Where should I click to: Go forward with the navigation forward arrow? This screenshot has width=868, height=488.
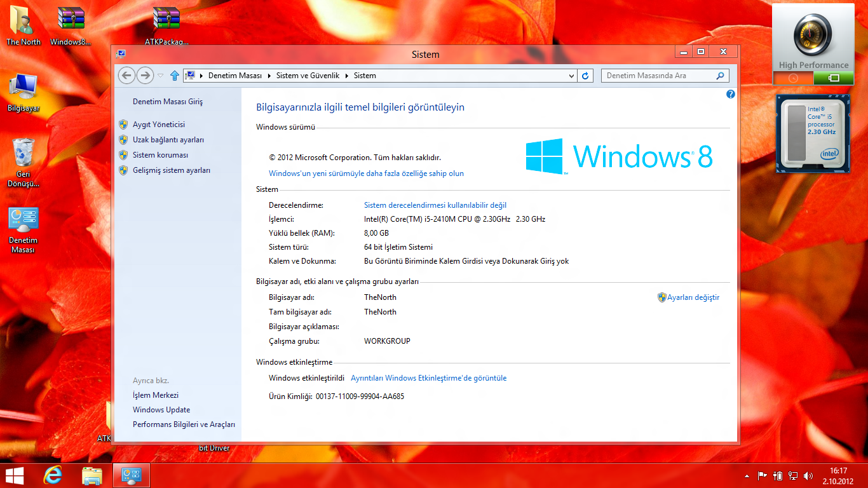(146, 76)
